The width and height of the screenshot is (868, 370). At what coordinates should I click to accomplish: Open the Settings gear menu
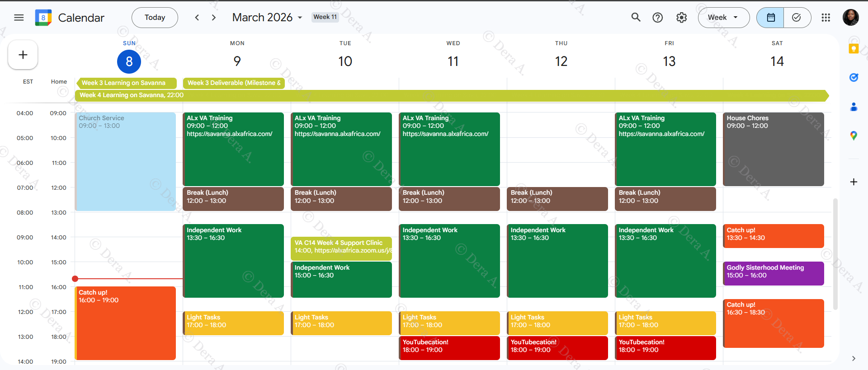[681, 18]
